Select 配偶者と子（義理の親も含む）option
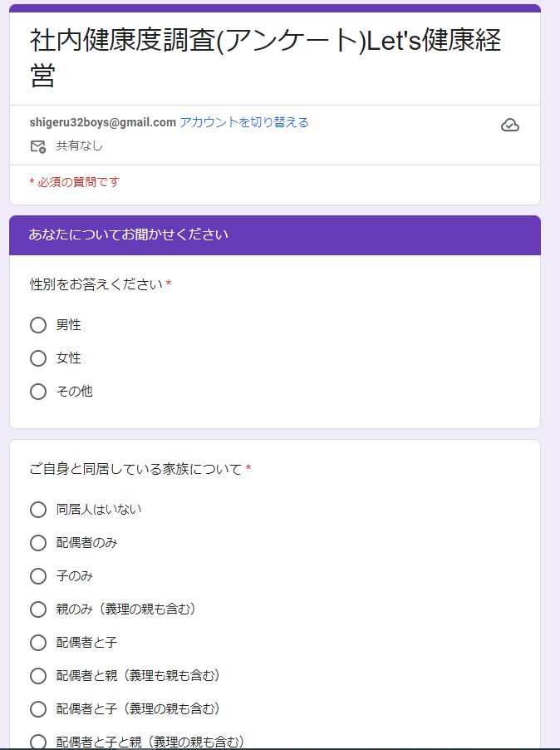Viewport: 560px width, 750px height. point(38,709)
